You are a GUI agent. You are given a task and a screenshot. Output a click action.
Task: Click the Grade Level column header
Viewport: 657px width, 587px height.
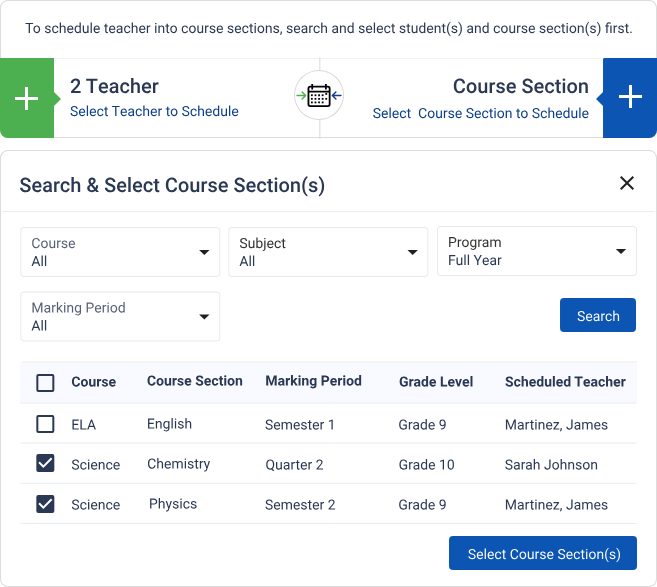click(x=436, y=381)
